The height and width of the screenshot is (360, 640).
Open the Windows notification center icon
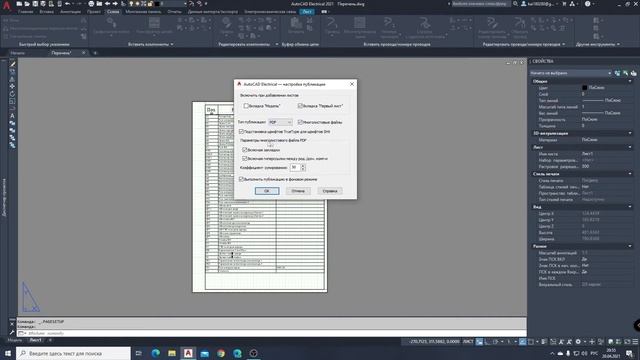629,353
